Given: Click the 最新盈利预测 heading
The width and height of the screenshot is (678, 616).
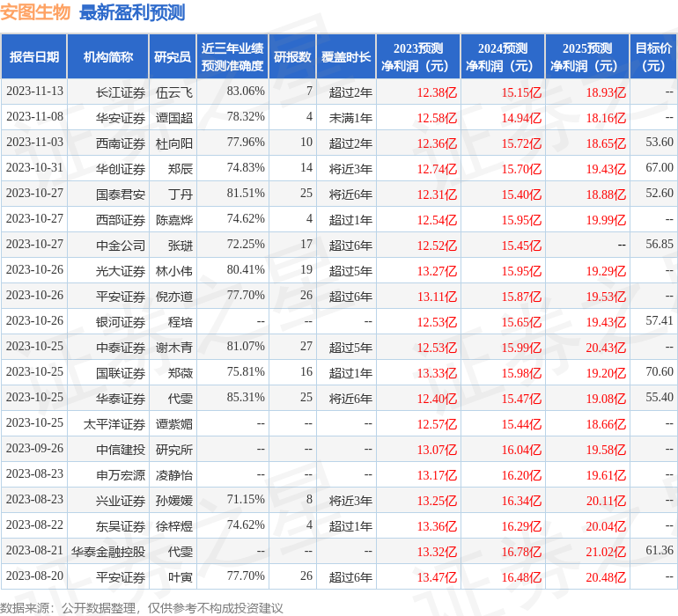Looking at the screenshot, I should 132,12.
